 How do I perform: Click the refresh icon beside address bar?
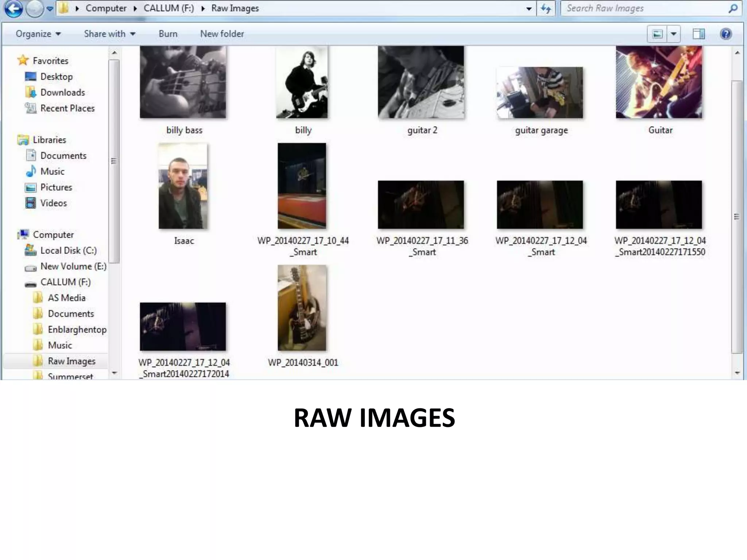546,8
